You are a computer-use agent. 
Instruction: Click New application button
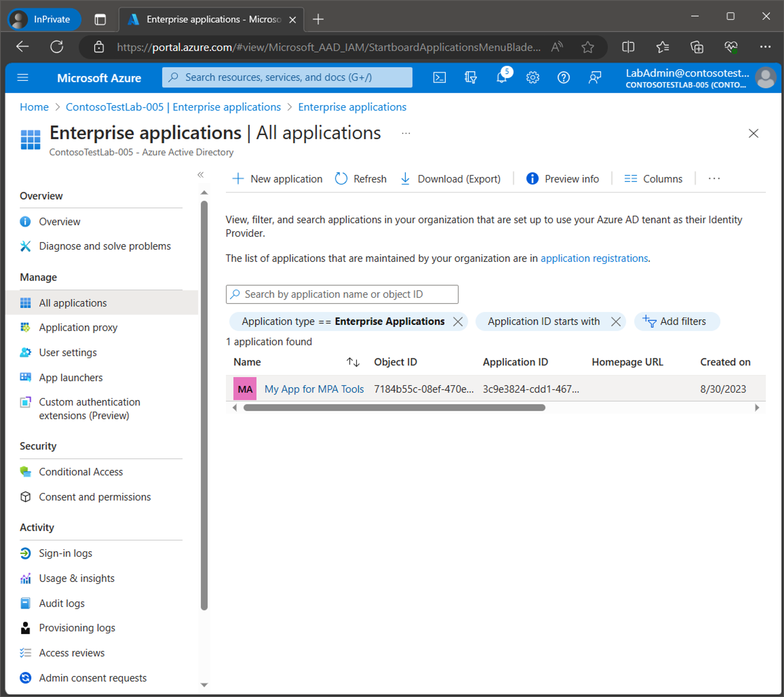tap(277, 179)
